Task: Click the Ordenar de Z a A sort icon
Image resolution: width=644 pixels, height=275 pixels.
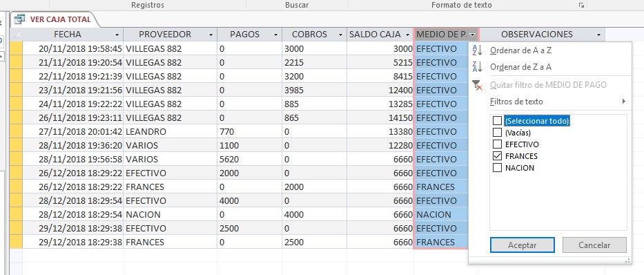Action: pos(477,66)
